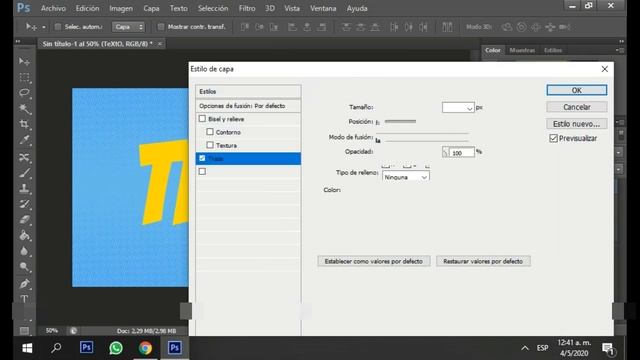The width and height of the screenshot is (640, 360).
Task: Click the Posición slider bar
Action: pyautogui.click(x=400, y=121)
